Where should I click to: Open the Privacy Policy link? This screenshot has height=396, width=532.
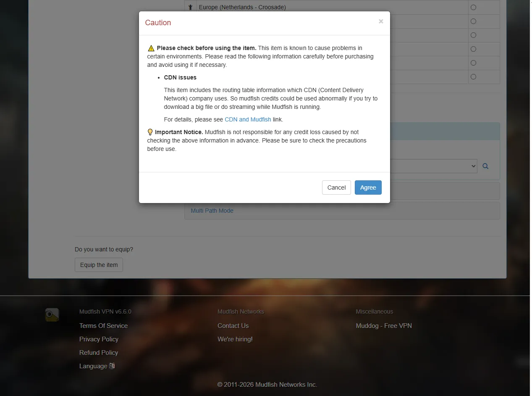click(99, 339)
